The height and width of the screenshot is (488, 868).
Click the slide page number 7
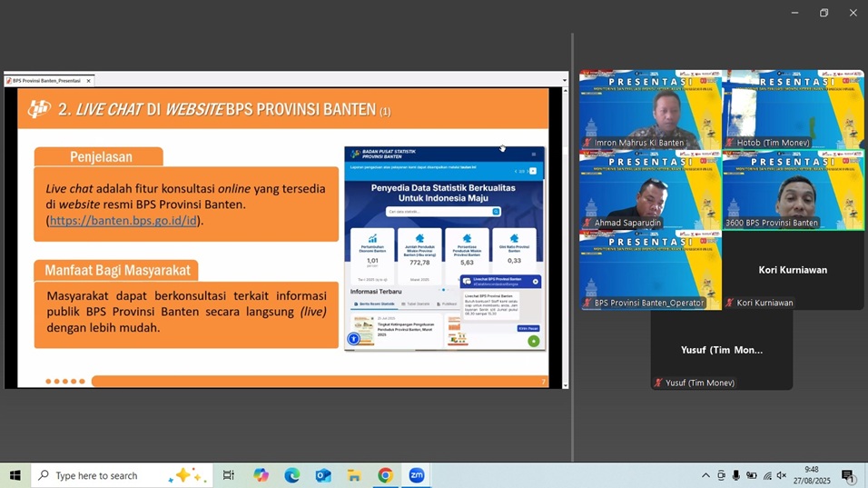point(543,382)
